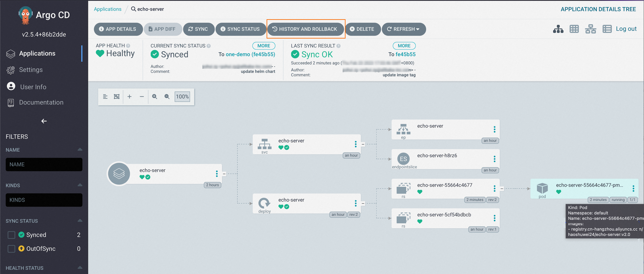644x274 pixels.
Task: Collapse the KINDS filter section
Action: (x=80, y=185)
